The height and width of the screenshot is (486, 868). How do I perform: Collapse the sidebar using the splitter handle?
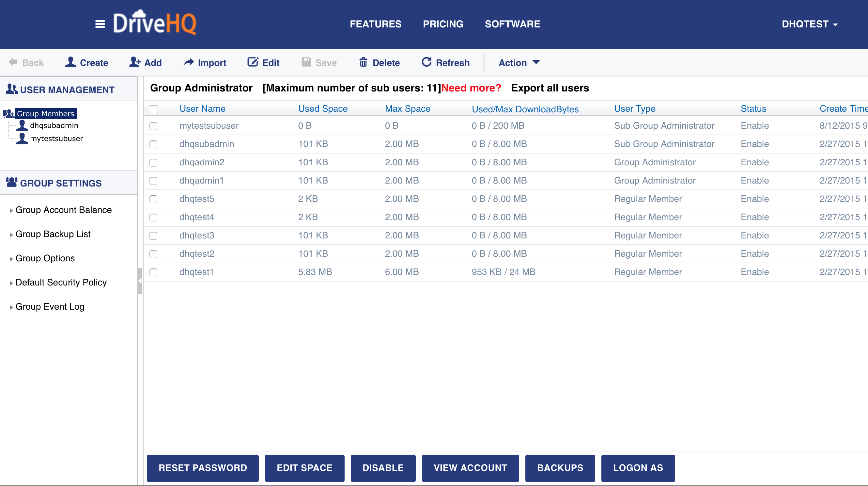coord(140,281)
